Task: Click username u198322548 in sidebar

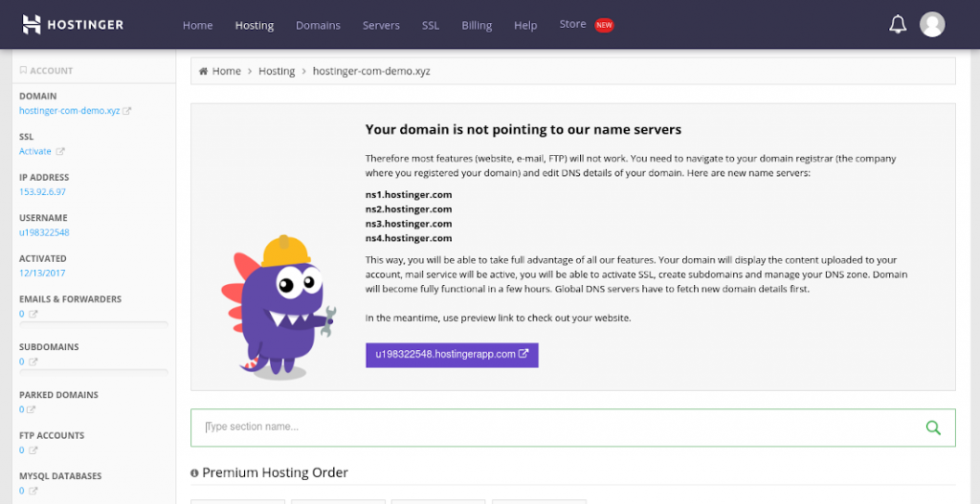Action: click(x=44, y=232)
